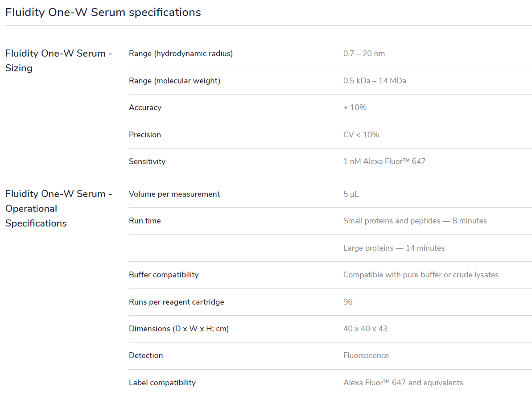This screenshot has height=396, width=532.
Task: Click the Operational Specifications section title
Action: pyautogui.click(x=58, y=208)
